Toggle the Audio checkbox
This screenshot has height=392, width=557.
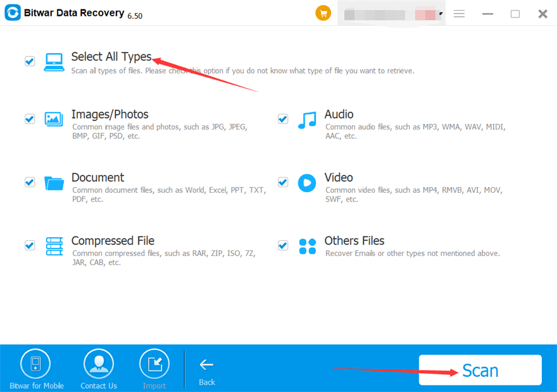pos(283,118)
